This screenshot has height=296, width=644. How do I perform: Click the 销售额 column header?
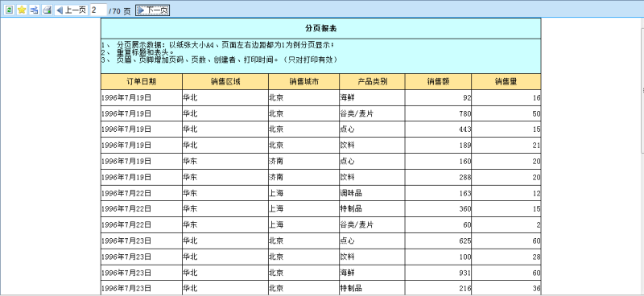438,82
